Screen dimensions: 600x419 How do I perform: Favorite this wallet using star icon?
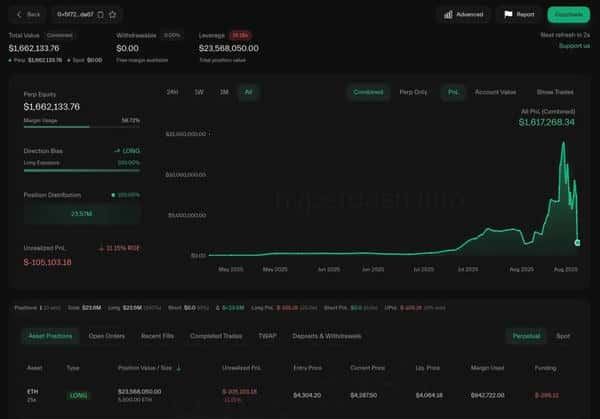click(112, 15)
